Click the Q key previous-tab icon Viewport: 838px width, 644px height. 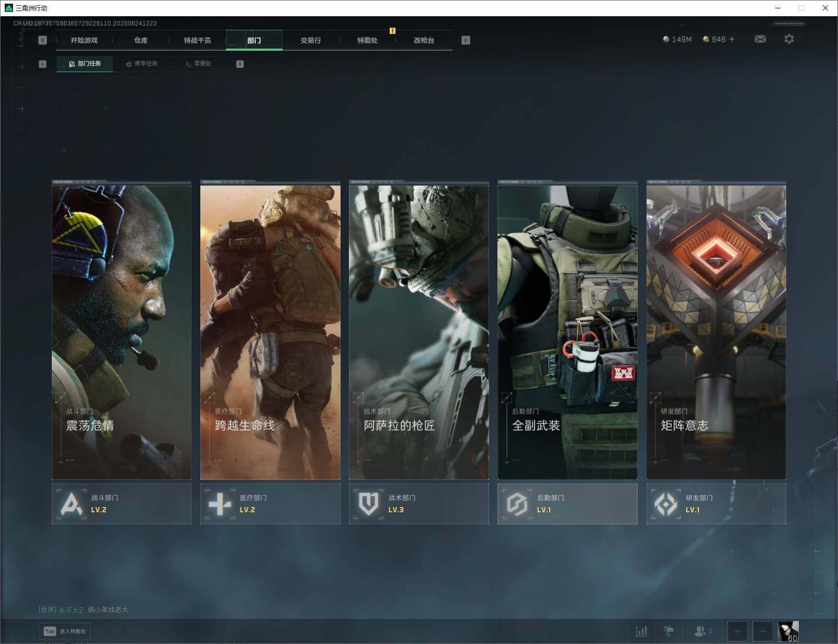[x=42, y=40]
